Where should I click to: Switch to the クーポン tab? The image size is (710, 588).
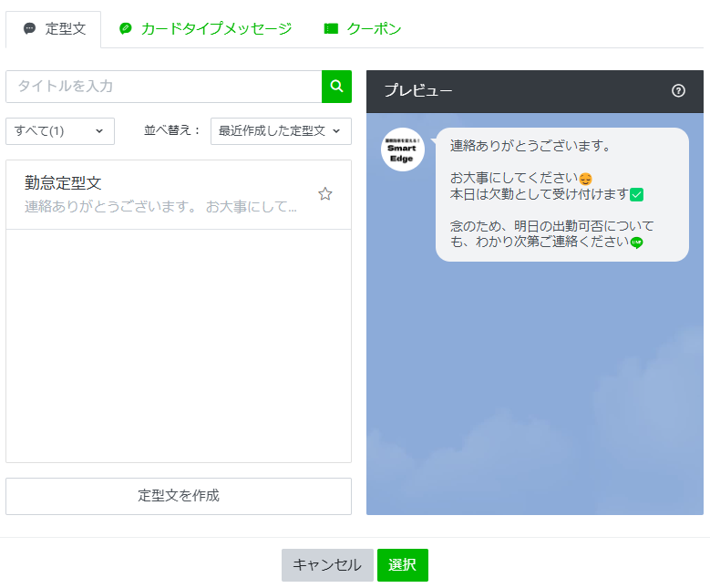[363, 29]
